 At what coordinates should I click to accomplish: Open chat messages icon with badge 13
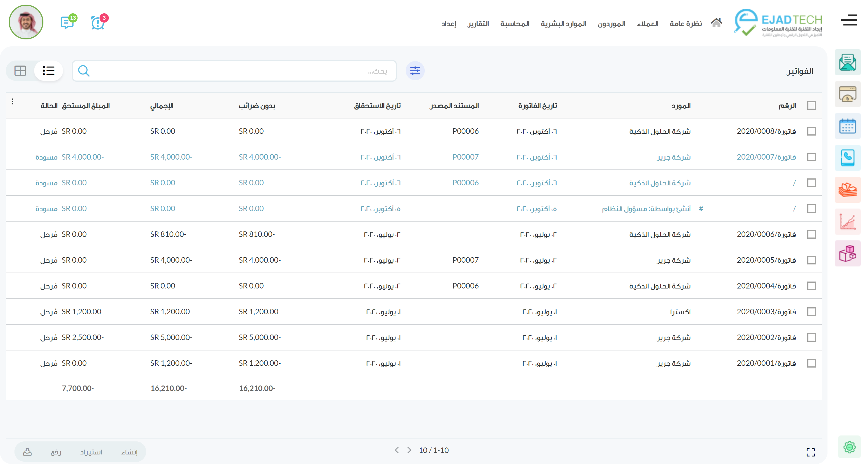[67, 23]
